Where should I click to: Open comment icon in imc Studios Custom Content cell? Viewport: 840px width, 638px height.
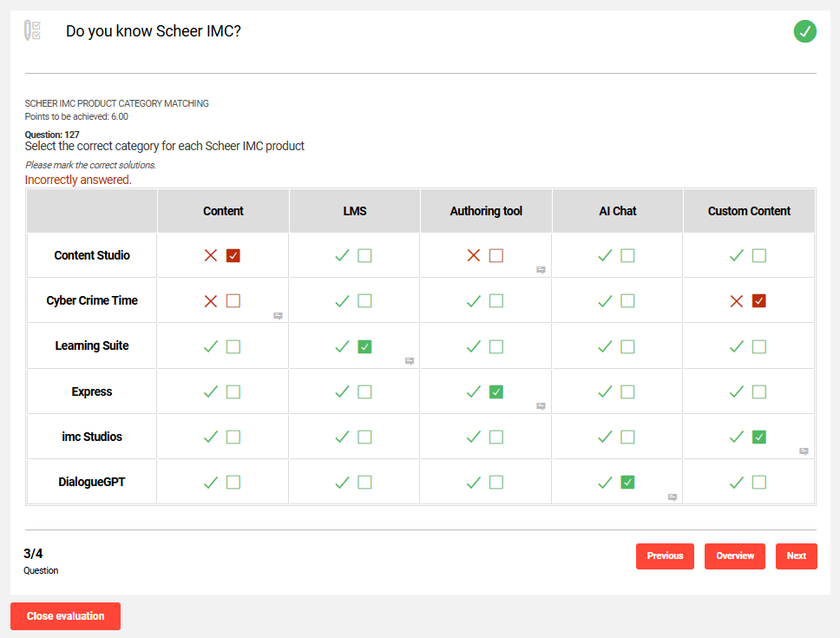[x=804, y=451]
